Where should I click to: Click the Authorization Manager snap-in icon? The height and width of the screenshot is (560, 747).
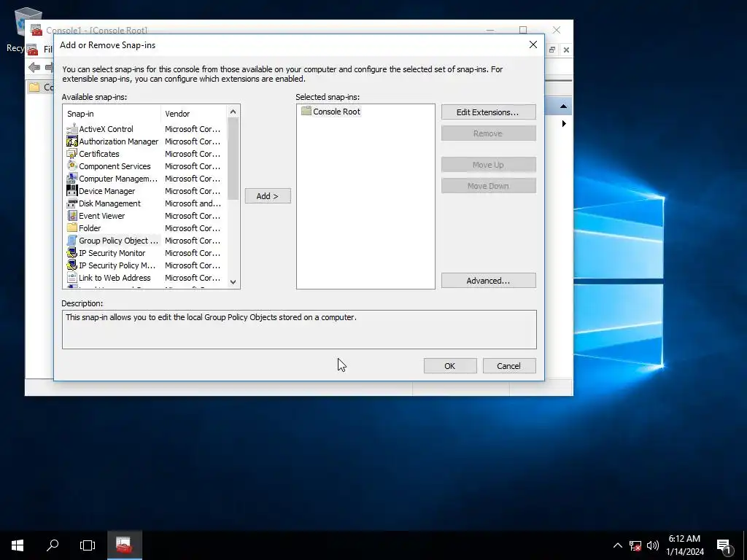click(x=72, y=141)
